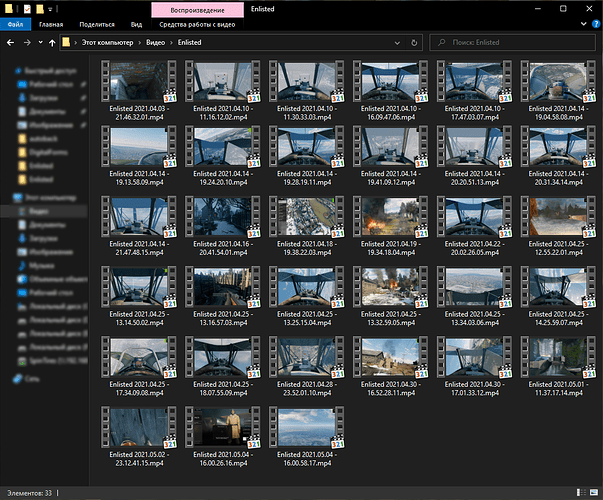Select video Enlisted 2021.04.19 - 19.34.18.04.mp4
603x500 pixels.
(x=390, y=226)
